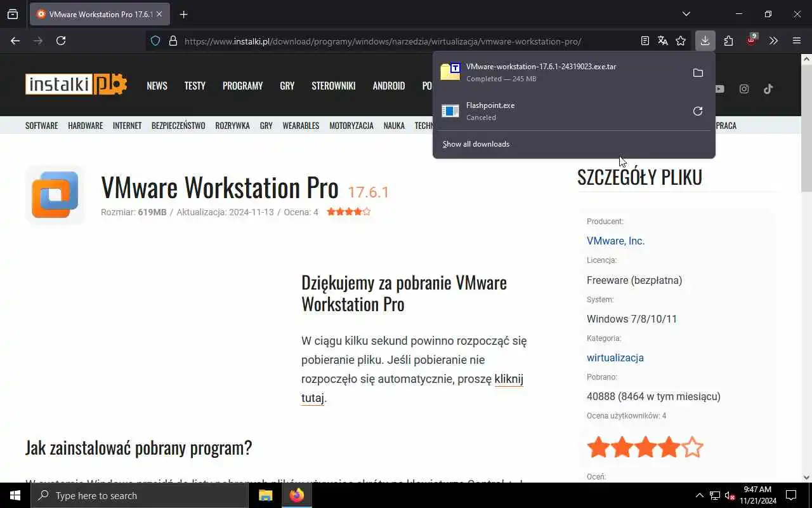The image size is (812, 508).
Task: Open the Instagram social icon
Action: (744, 89)
